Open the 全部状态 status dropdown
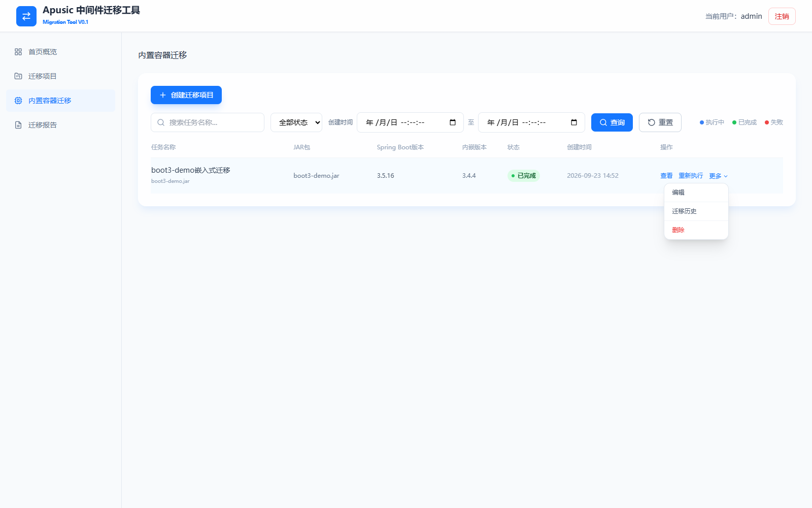This screenshot has height=508, width=812. pos(296,122)
